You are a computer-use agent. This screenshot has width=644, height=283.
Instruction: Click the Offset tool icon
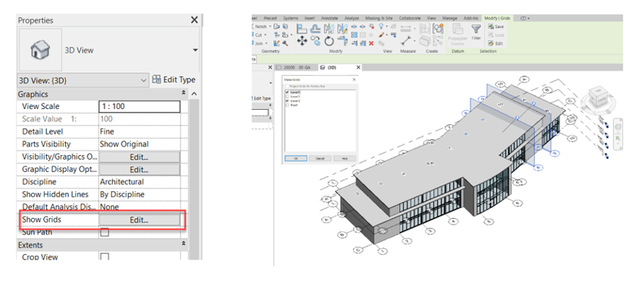(315, 28)
